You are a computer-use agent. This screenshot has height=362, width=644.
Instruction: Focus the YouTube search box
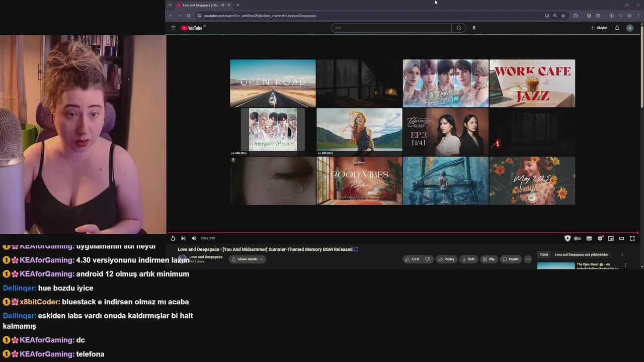coord(391,28)
